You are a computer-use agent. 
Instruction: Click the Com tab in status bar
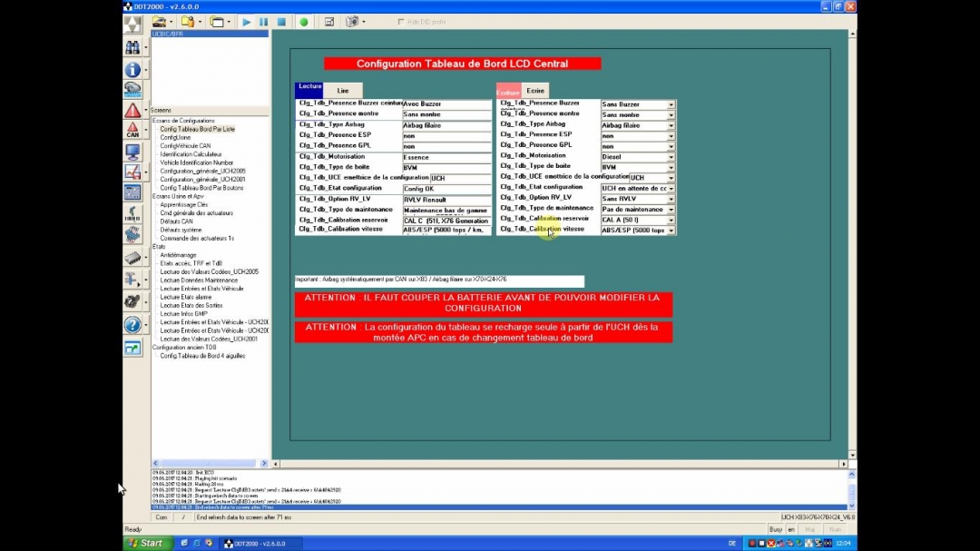pyautogui.click(x=162, y=517)
